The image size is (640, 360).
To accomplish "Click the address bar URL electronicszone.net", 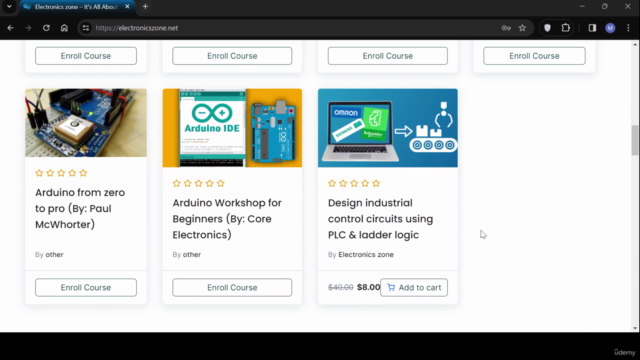I will (137, 28).
